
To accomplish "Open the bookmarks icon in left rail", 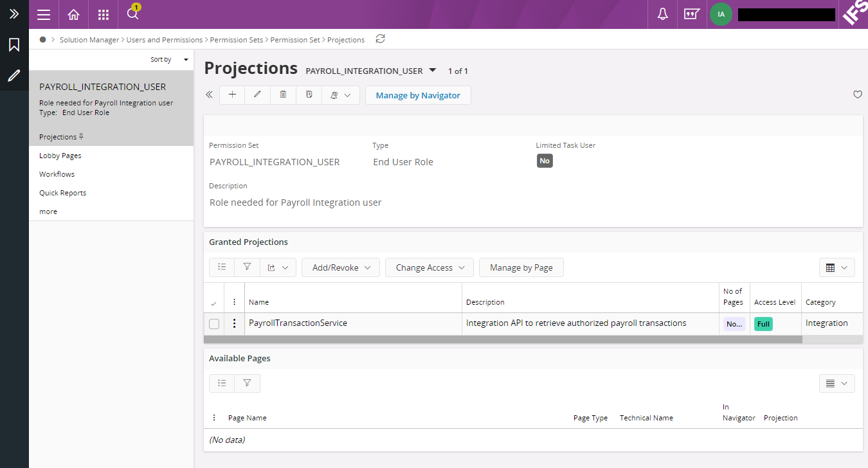I will coord(14,45).
